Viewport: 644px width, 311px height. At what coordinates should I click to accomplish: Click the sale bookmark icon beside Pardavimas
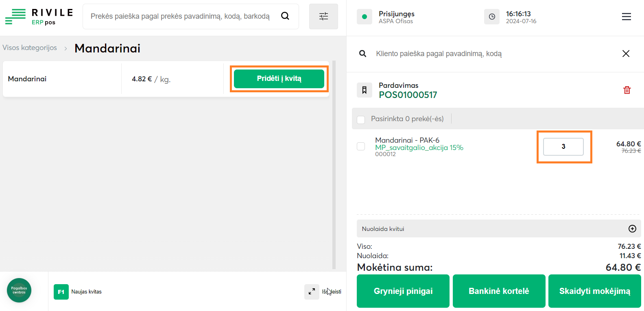coord(365,90)
